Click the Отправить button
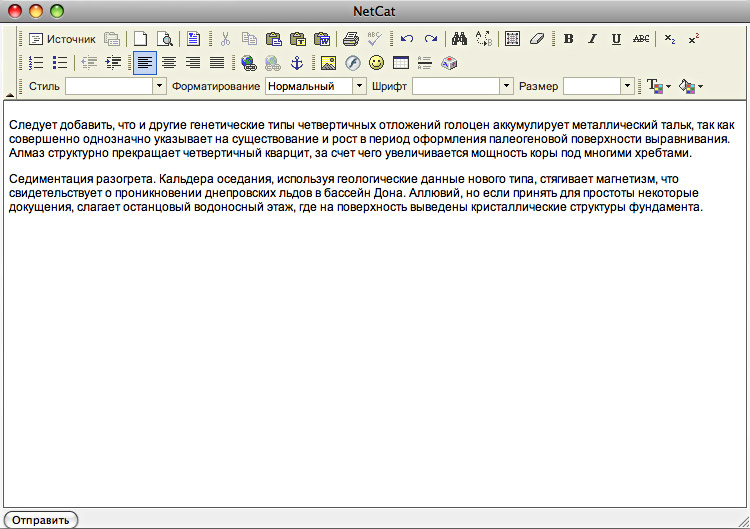 41,520
